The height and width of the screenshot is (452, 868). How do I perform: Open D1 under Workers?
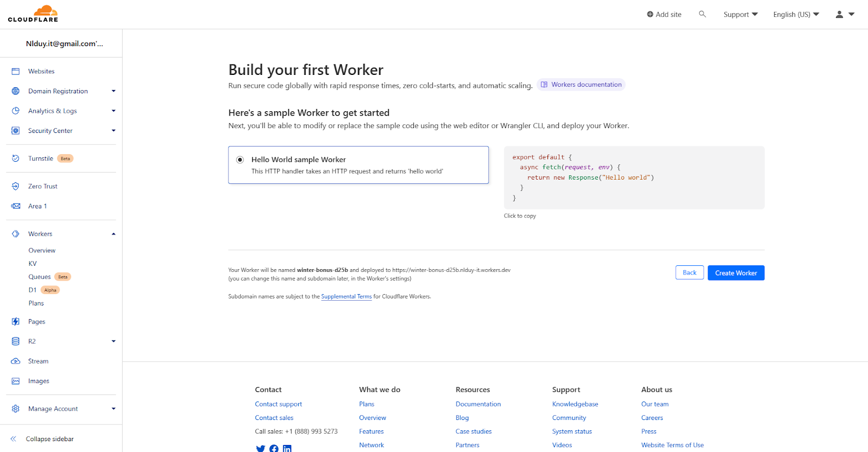pyautogui.click(x=33, y=290)
